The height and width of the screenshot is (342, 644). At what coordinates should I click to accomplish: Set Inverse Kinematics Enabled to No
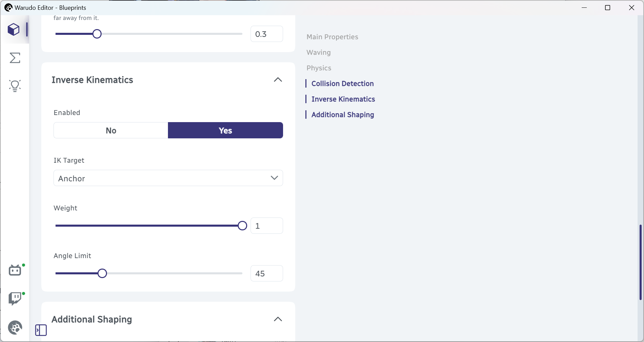pyautogui.click(x=111, y=130)
